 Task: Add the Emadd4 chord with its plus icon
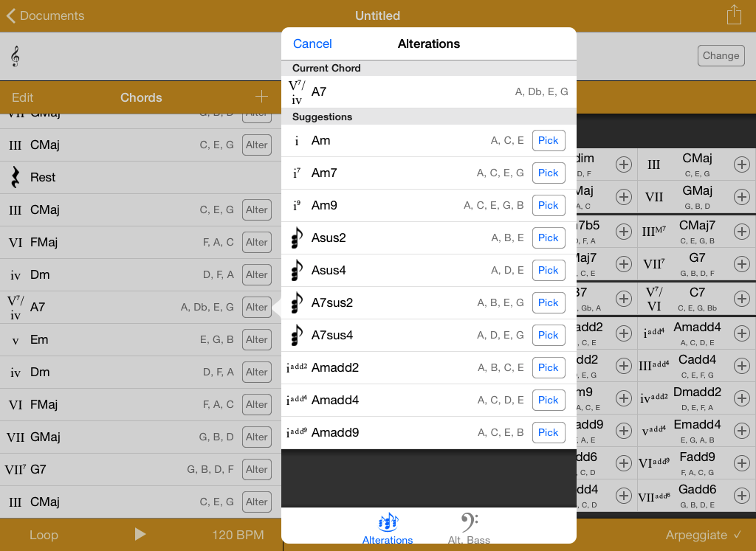point(742,431)
